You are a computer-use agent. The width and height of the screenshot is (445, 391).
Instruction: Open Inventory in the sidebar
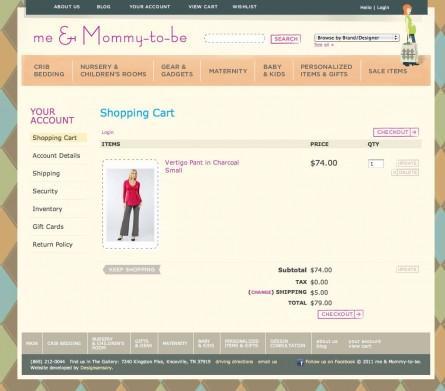(47, 209)
